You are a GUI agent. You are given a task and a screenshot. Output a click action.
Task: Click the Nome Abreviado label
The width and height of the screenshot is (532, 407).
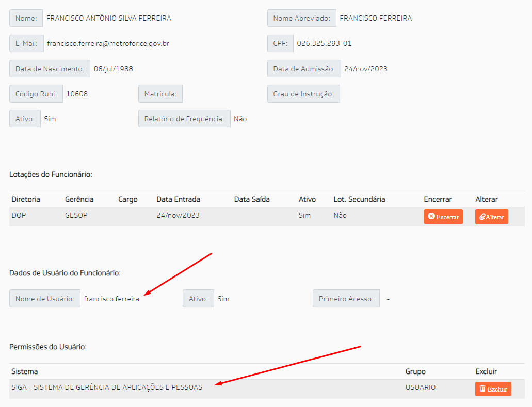tap(302, 19)
